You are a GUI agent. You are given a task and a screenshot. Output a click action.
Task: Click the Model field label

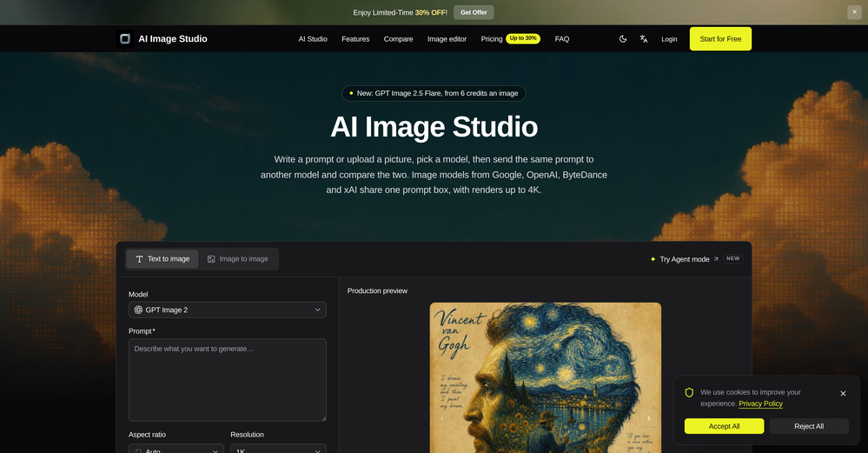[138, 295]
